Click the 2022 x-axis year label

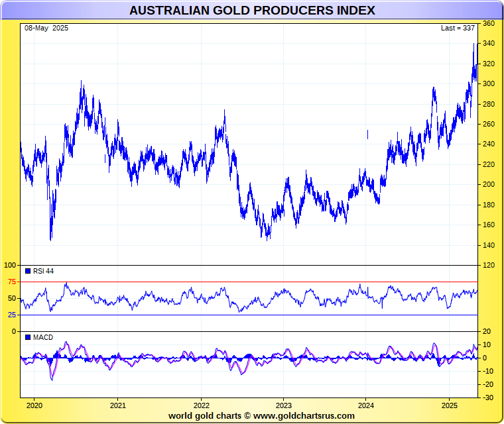[x=202, y=405]
